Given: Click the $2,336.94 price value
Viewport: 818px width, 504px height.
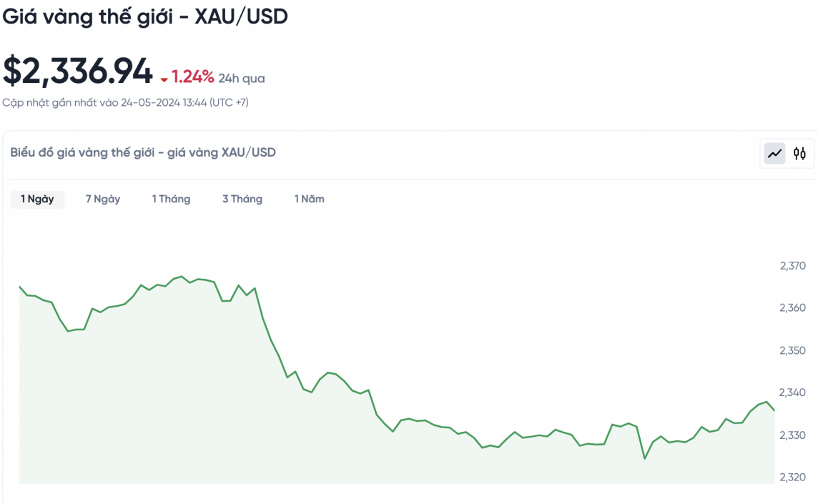Looking at the screenshot, I should point(78,71).
